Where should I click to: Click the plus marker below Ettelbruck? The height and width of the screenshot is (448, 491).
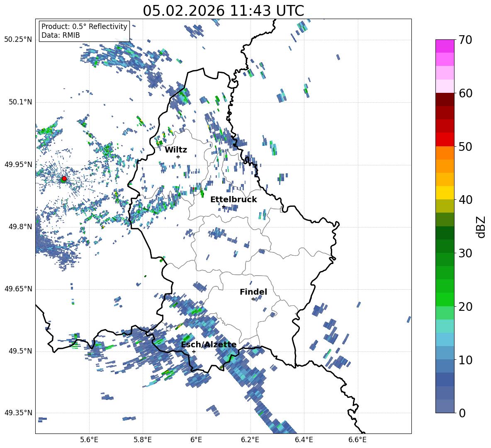[224, 206]
